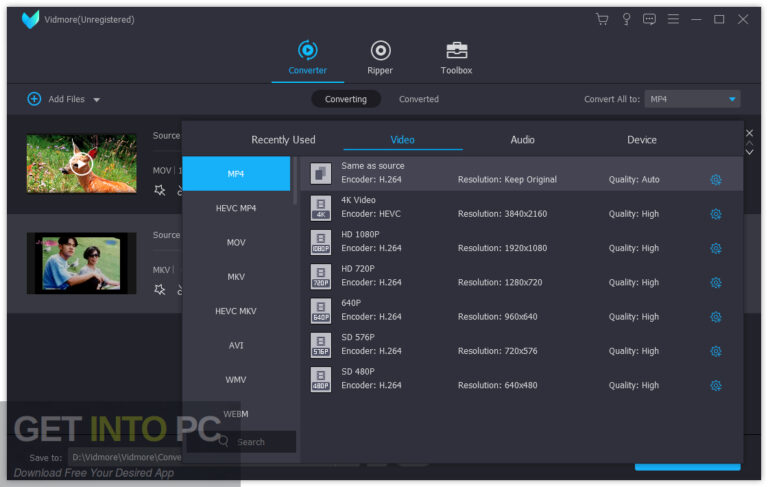Image resolution: width=768 pixels, height=487 pixels.
Task: Choose HEVC MKV in format list
Action: [236, 311]
